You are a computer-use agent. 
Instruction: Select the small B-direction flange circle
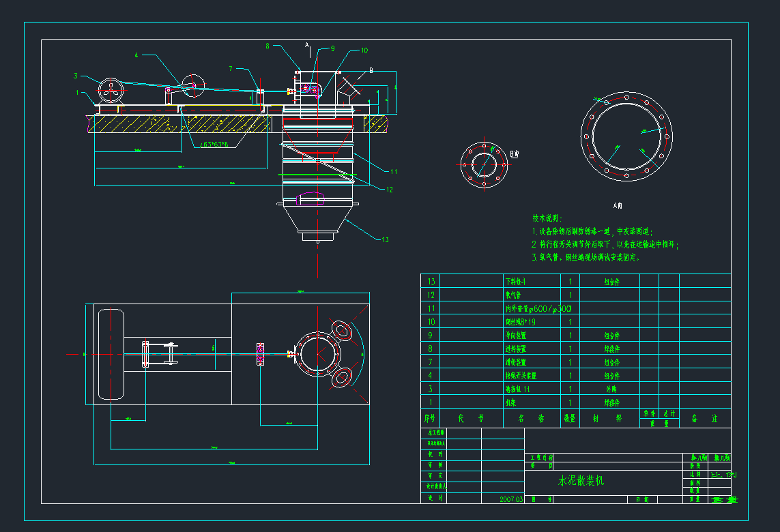(x=484, y=166)
